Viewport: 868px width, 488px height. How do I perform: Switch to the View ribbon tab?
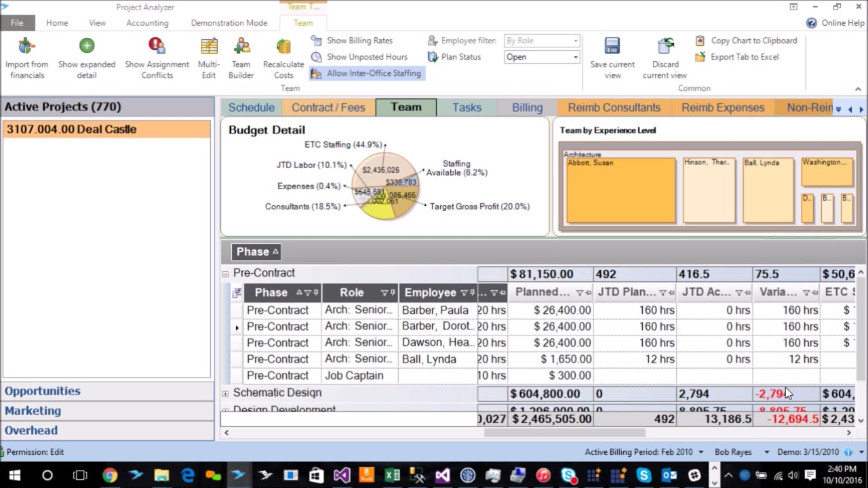[x=97, y=23]
